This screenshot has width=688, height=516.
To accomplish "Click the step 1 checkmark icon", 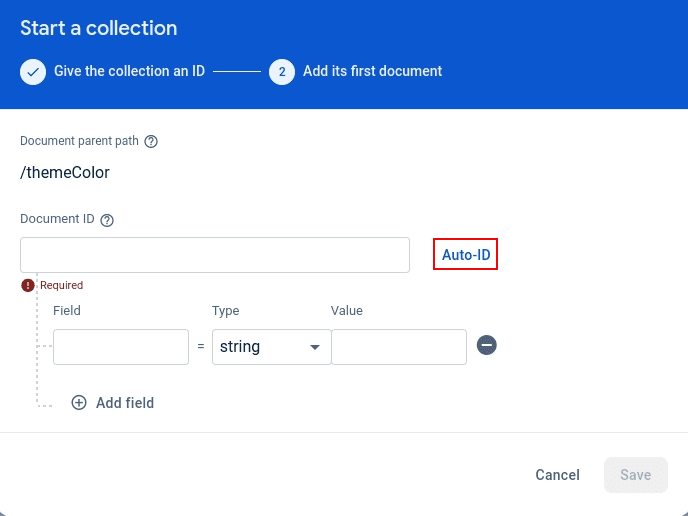I will click(33, 72).
